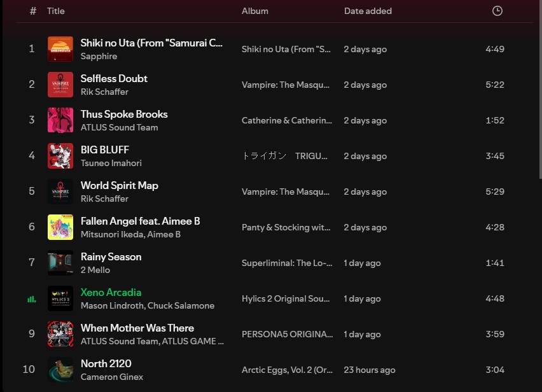This screenshot has height=392, width=542.
Task: Click Xeno Arcadia Hylics 2 cover thumbnail
Action: pyautogui.click(x=60, y=298)
